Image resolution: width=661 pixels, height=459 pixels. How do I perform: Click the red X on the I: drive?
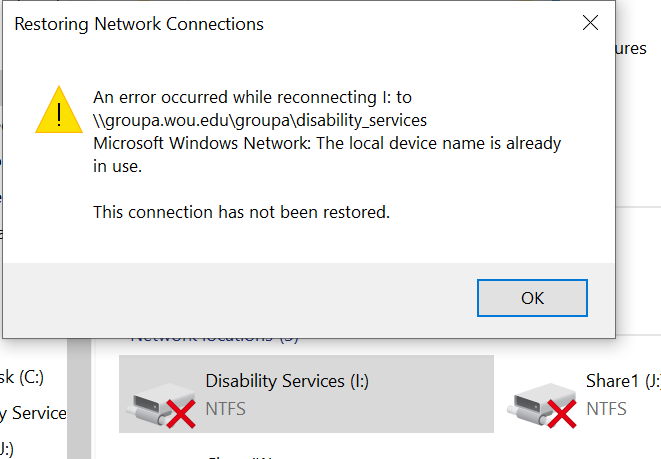[x=181, y=414]
